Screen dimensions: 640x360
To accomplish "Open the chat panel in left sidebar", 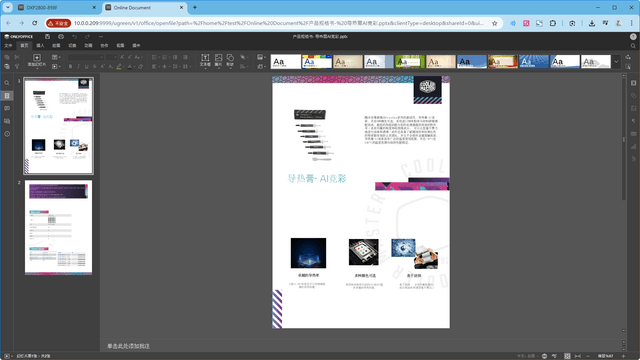I will pos(7,121).
